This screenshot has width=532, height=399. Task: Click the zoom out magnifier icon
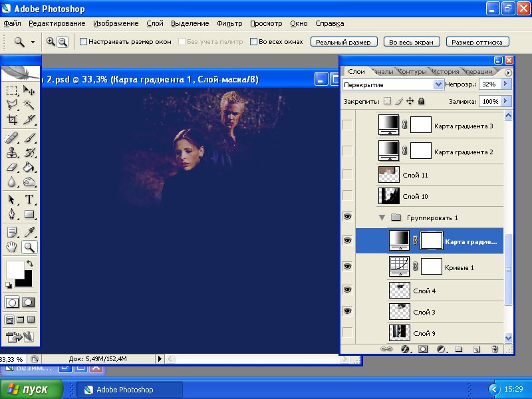[63, 41]
